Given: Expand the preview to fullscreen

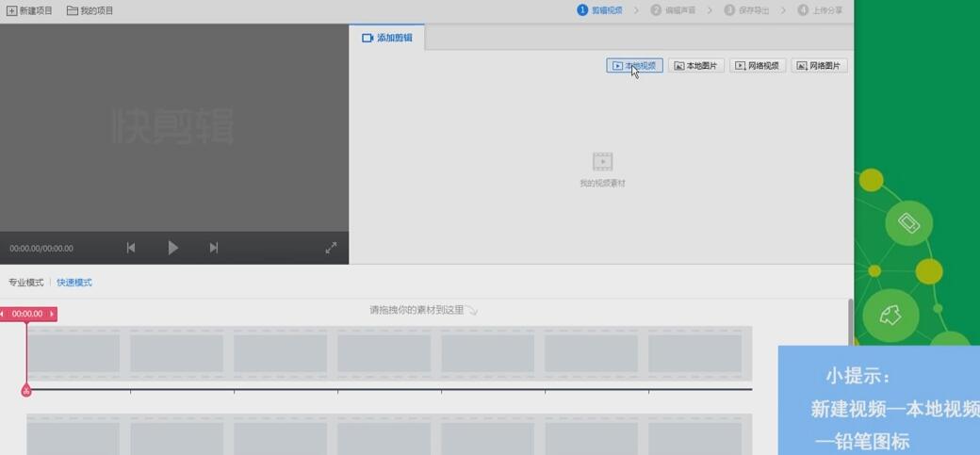Looking at the screenshot, I should pyautogui.click(x=331, y=248).
